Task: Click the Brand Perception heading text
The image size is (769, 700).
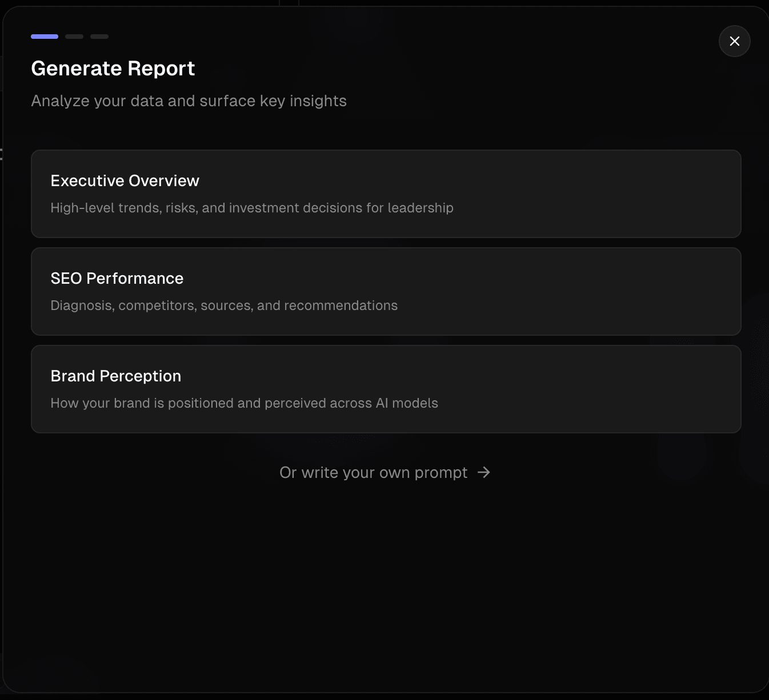Action: pos(115,376)
